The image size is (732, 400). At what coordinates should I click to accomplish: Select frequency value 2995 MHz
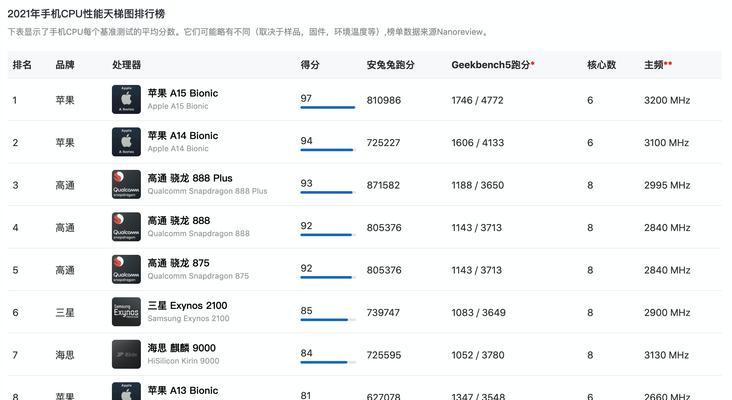pyautogui.click(x=667, y=185)
